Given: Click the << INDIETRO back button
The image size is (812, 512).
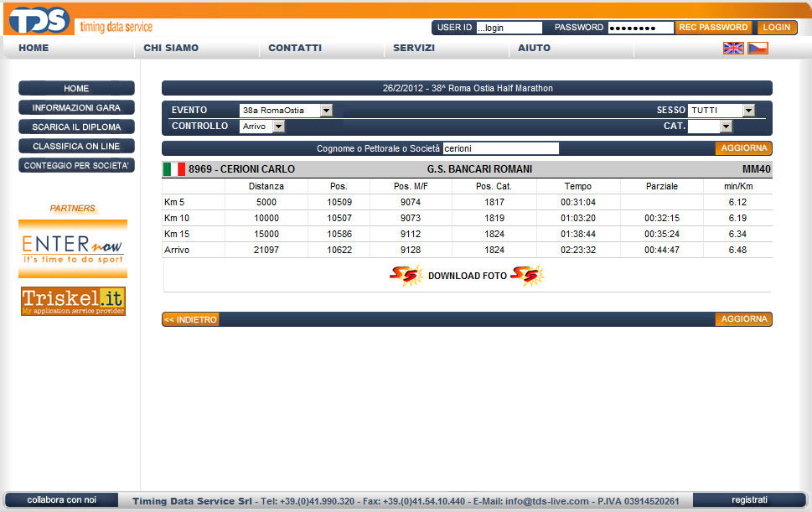Looking at the screenshot, I should pos(190,319).
